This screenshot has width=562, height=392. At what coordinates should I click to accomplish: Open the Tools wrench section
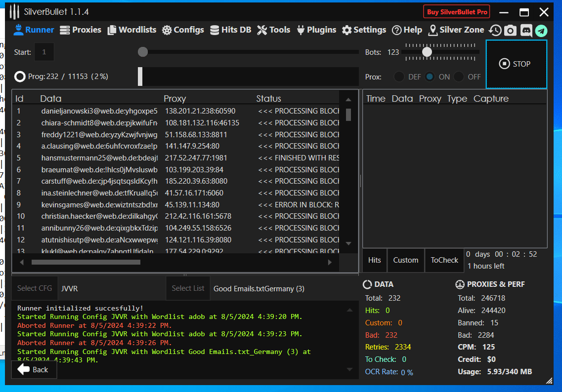pos(274,30)
